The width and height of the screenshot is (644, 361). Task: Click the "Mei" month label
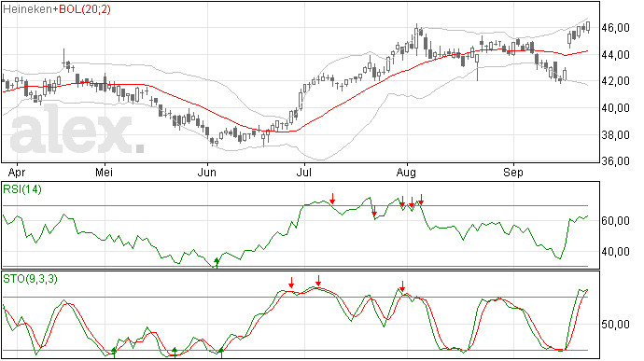[104, 172]
